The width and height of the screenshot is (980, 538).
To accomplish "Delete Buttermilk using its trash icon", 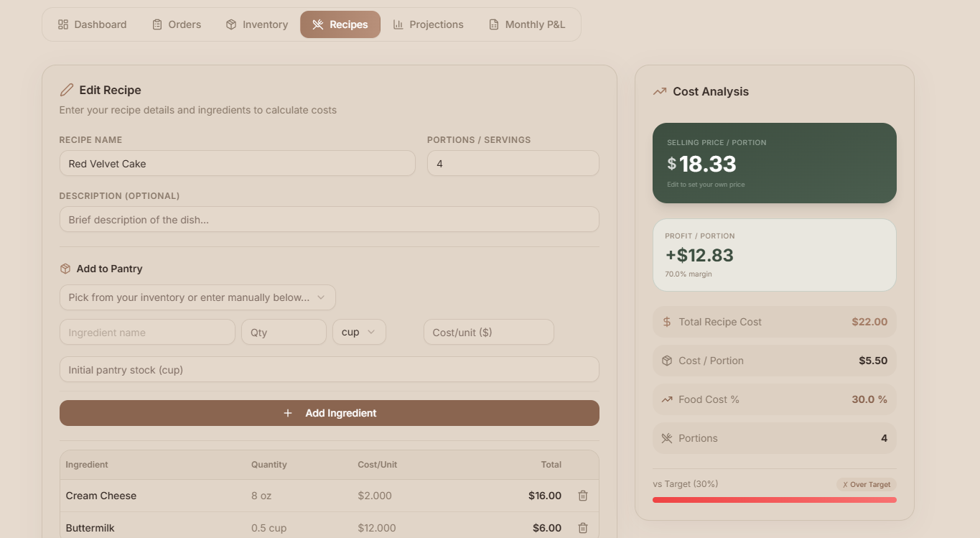I will click(x=582, y=527).
